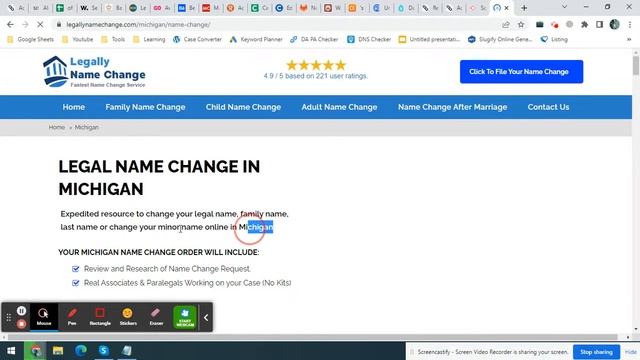Bookmark this page with the star icon
The image size is (640, 360).
521,24
